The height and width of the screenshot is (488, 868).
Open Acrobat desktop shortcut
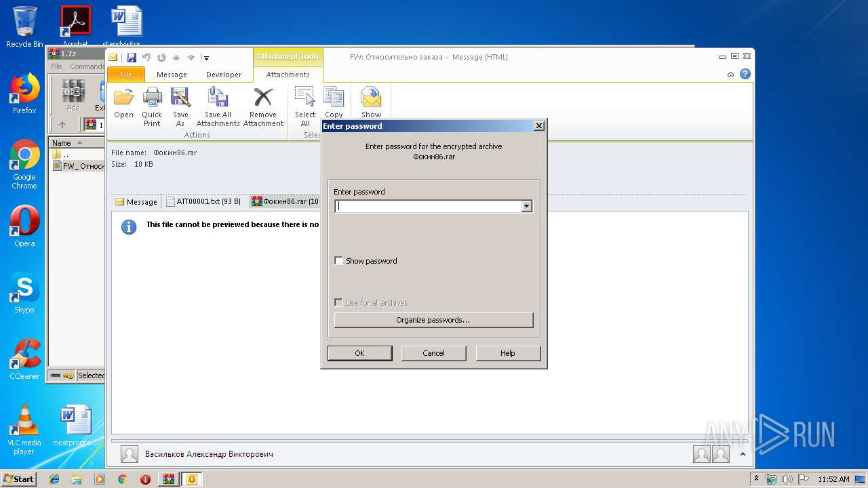[x=75, y=27]
